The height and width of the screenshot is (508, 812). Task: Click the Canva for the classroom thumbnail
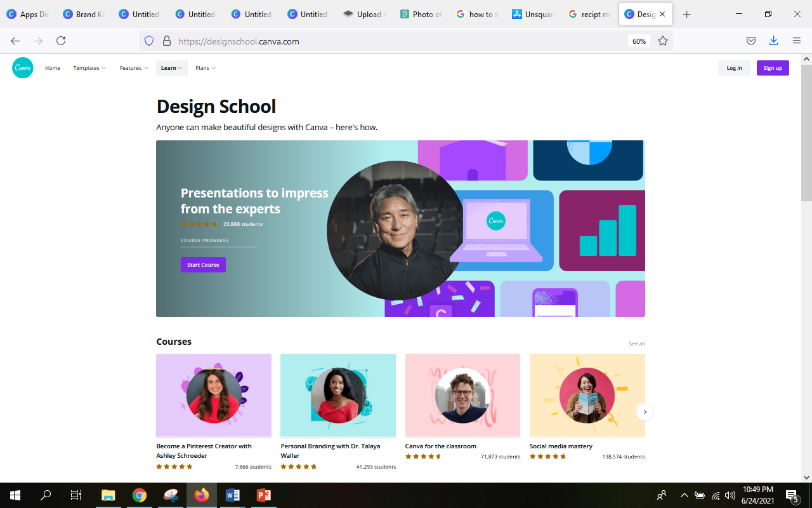[x=462, y=396]
